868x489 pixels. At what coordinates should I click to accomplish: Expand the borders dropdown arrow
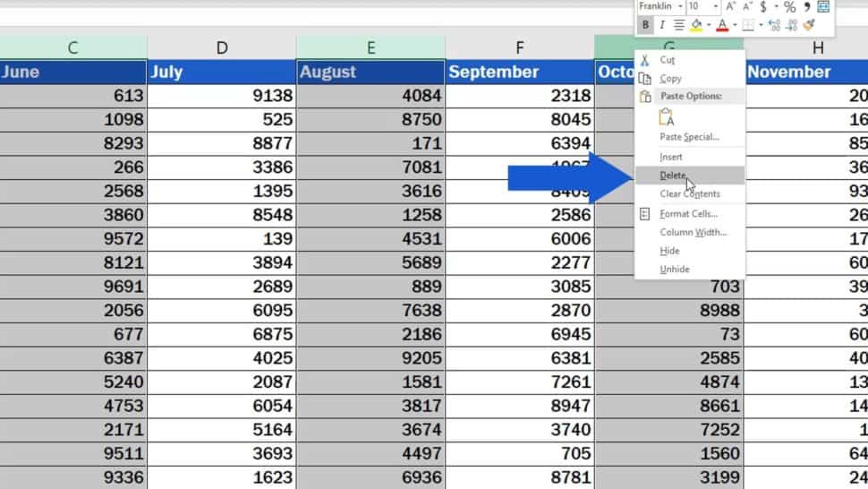[x=761, y=25]
